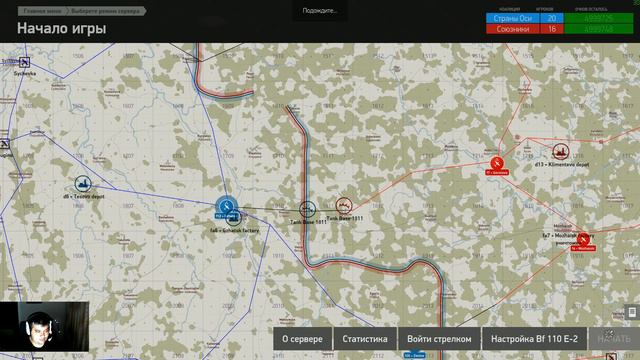Click the streamer webcam overlay
Image resolution: width=640 pixels, height=360 pixels.
point(44,327)
